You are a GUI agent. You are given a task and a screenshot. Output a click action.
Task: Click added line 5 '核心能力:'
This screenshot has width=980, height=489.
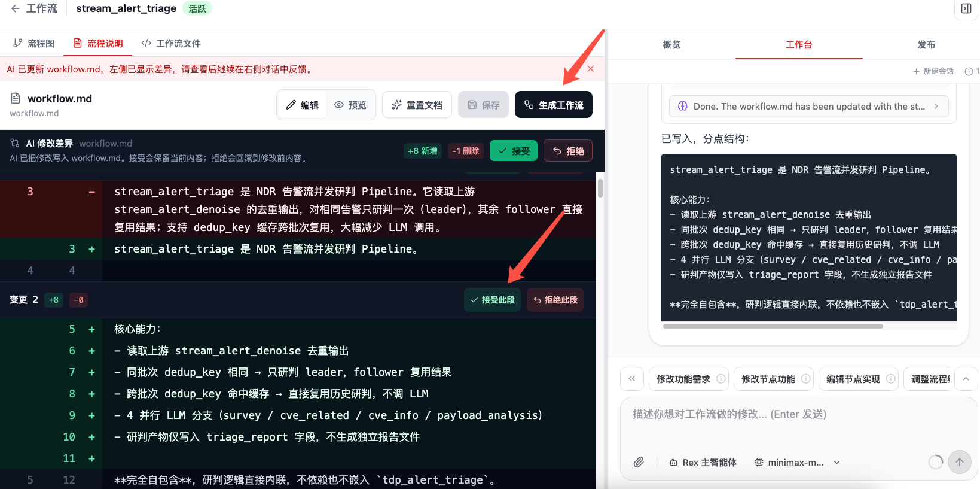tap(298, 329)
